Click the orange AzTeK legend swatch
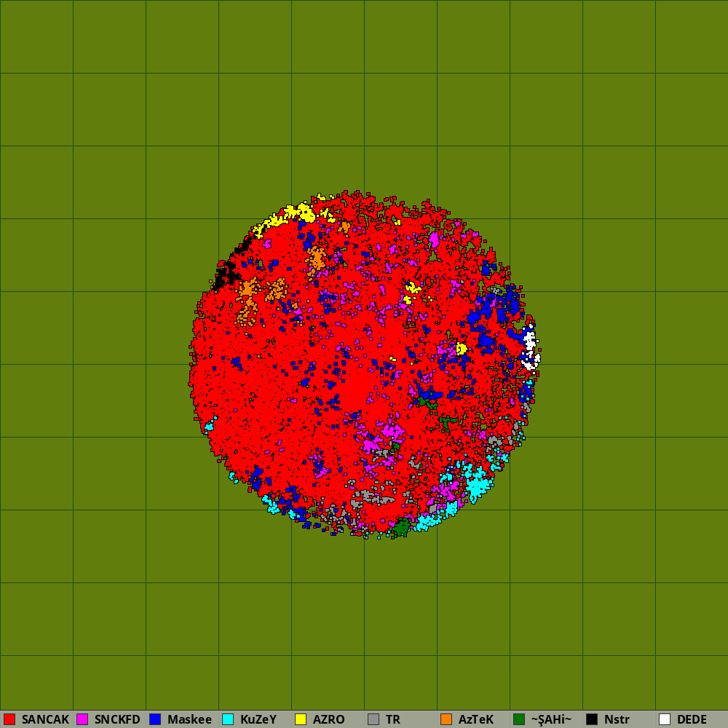This screenshot has width=728, height=728. point(446,719)
